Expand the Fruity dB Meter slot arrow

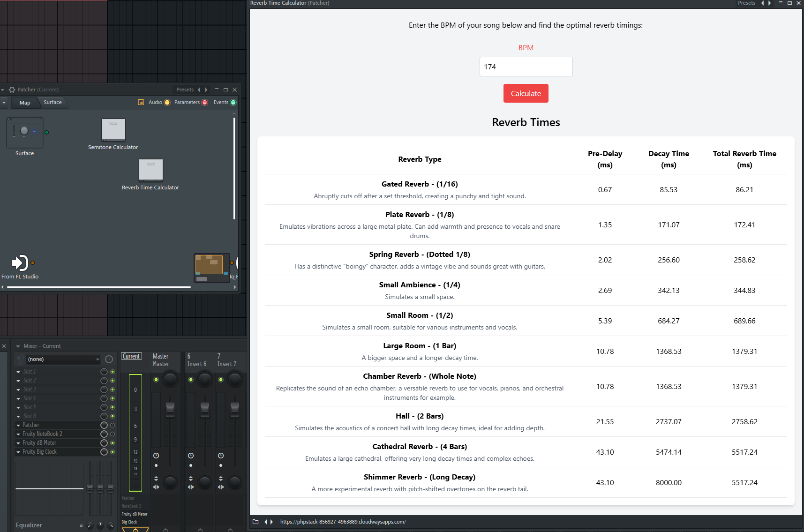18,443
